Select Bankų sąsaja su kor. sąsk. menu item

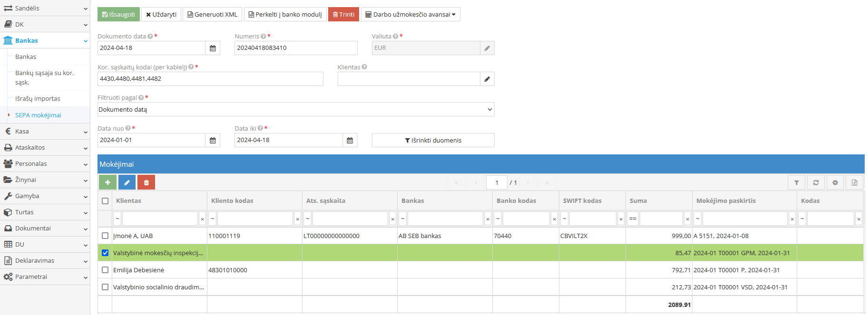pos(44,77)
